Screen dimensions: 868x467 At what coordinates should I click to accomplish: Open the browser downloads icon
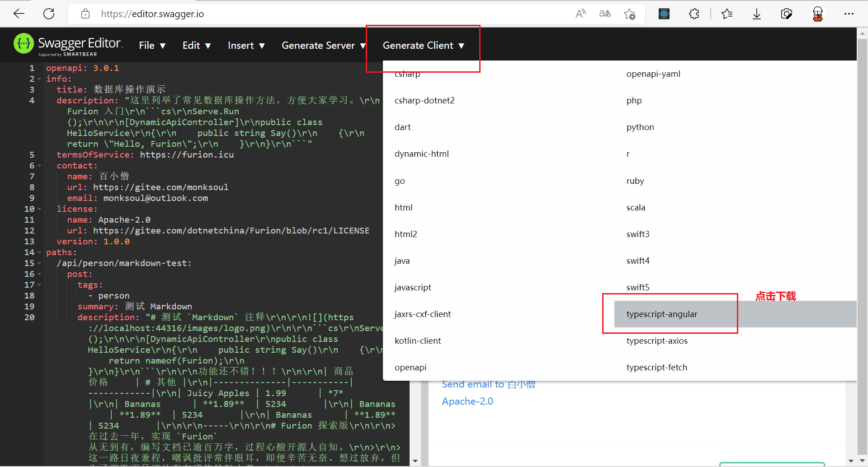point(756,14)
